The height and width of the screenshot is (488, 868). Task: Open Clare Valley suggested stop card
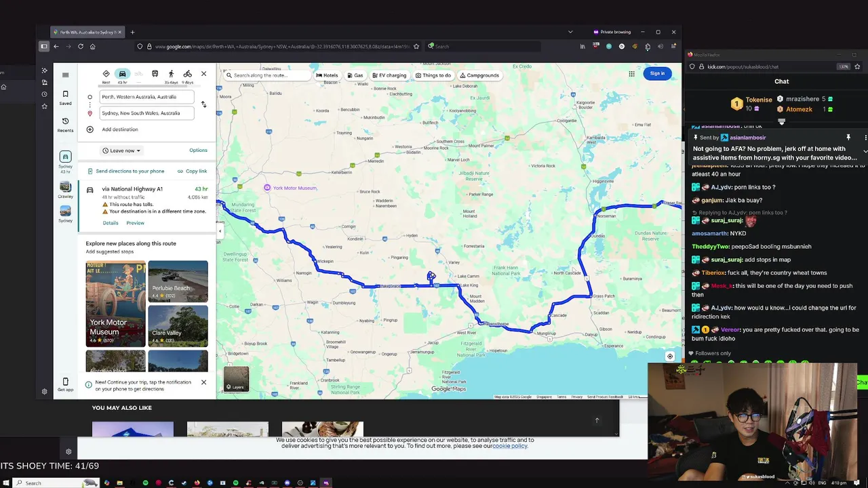click(178, 326)
